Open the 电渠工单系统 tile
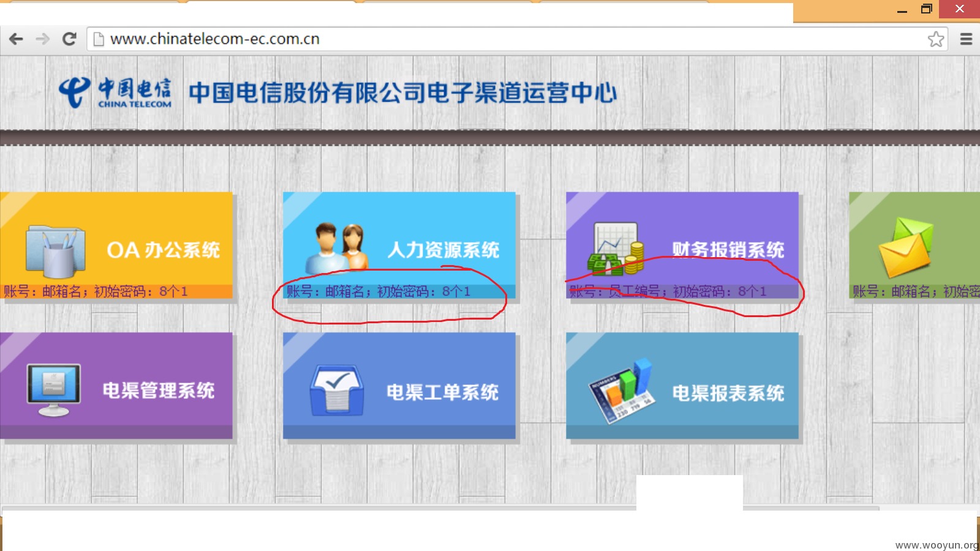Viewport: 980px width, 551px height. coord(399,386)
